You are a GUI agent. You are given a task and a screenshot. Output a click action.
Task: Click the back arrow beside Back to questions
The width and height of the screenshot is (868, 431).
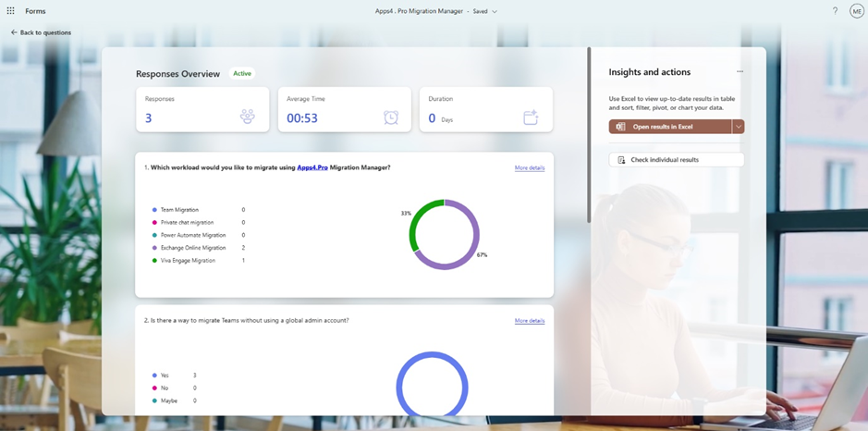(14, 32)
